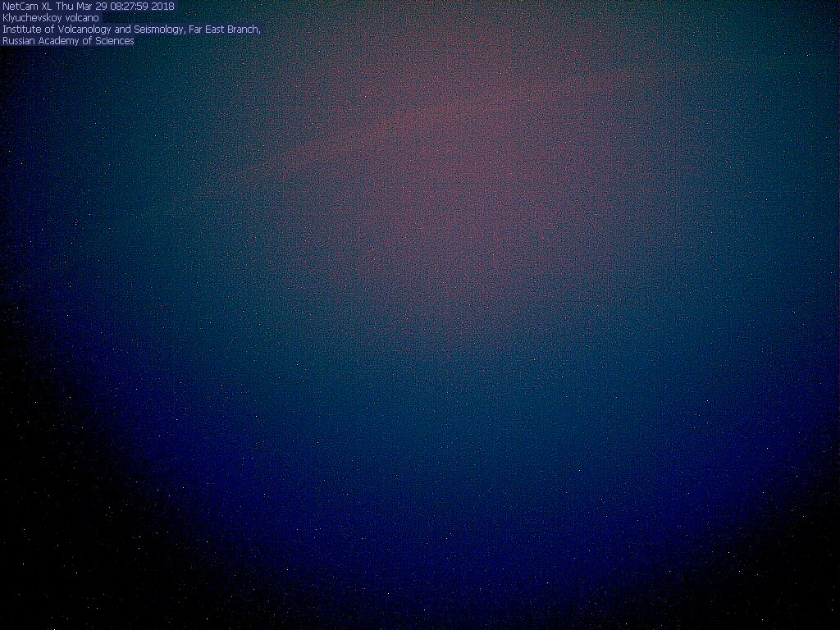Click the NetCam XL timestamp overlay text
840x630 pixels.
coord(89,7)
